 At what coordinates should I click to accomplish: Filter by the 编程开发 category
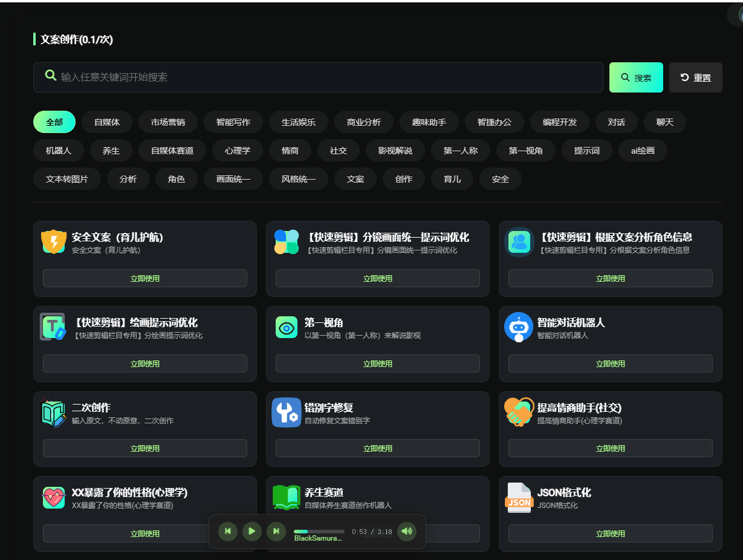[x=559, y=122]
